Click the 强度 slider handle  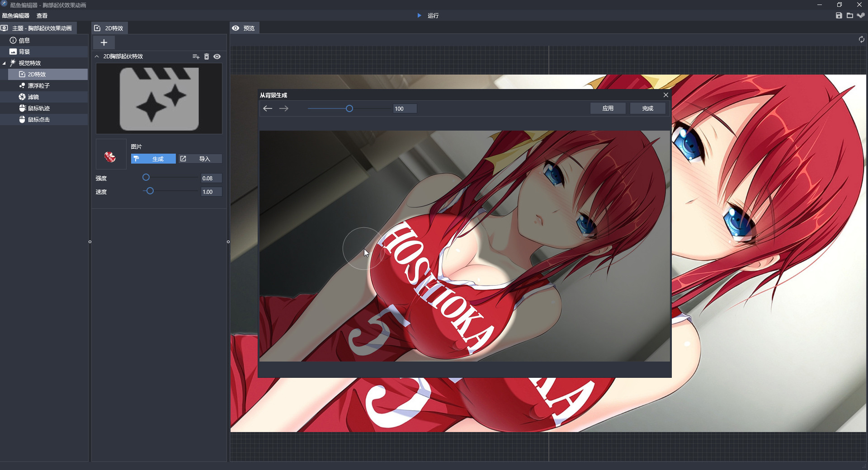click(x=146, y=178)
